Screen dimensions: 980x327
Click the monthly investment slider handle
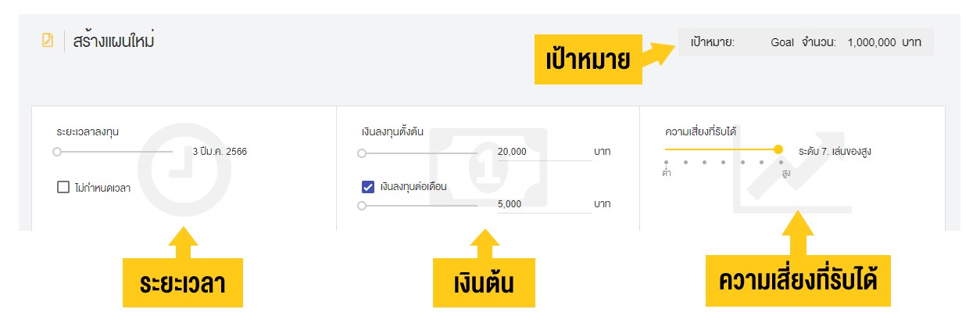pyautogui.click(x=361, y=206)
